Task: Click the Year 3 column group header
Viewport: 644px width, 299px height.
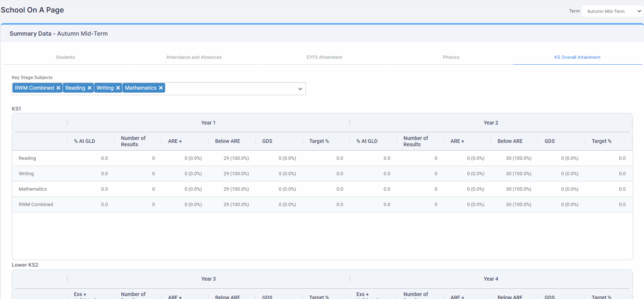Action: (x=209, y=279)
